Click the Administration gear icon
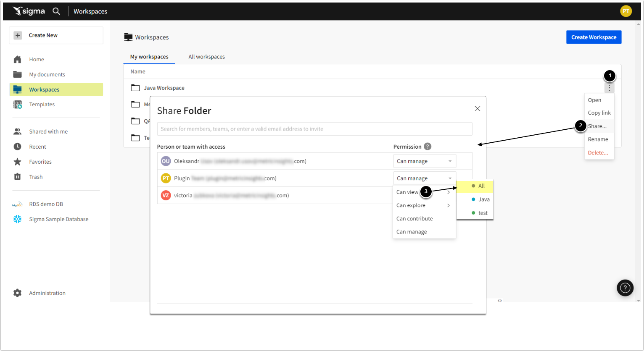 [17, 293]
